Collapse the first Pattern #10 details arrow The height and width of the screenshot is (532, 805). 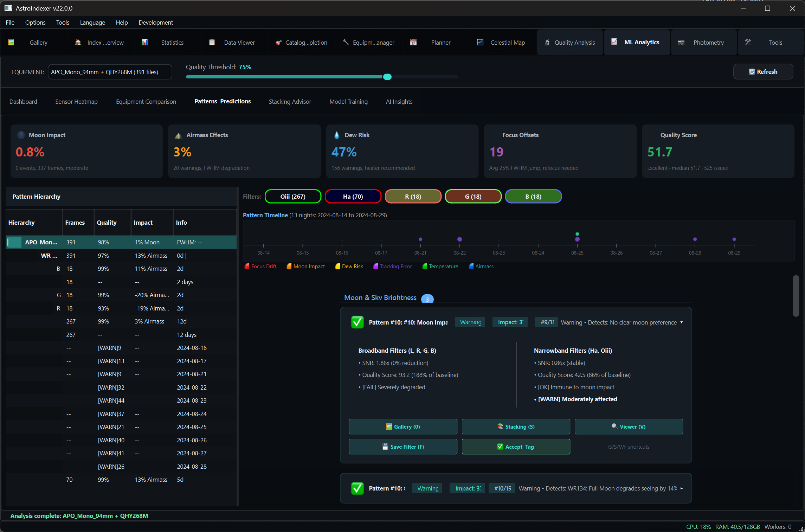point(681,322)
